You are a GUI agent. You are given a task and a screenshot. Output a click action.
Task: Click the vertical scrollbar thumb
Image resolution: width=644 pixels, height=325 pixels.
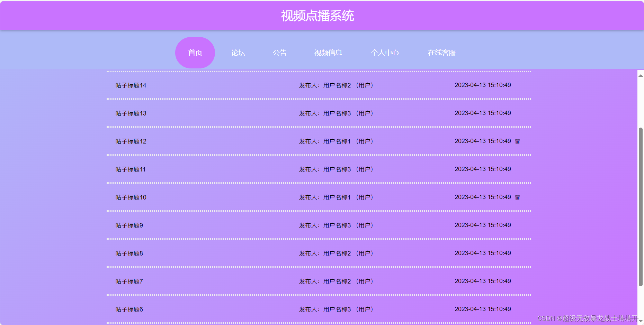[x=641, y=207]
